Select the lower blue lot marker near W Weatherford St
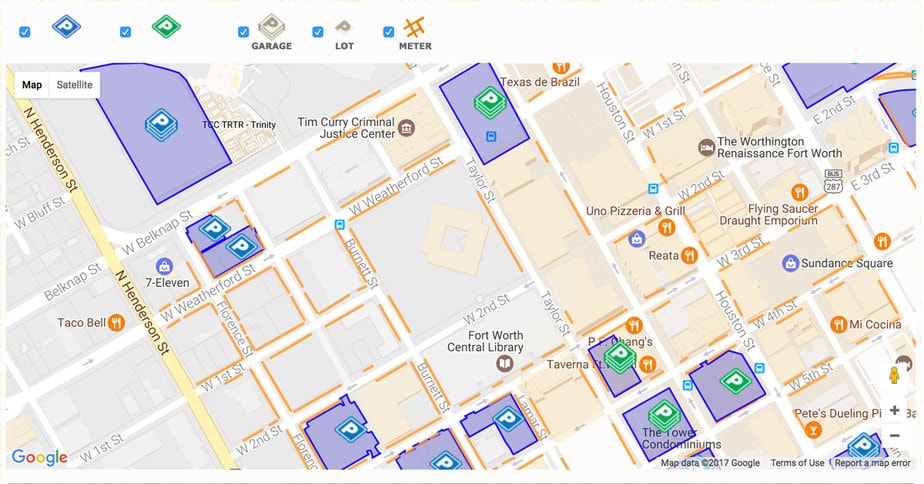The image size is (924, 484). click(x=242, y=246)
